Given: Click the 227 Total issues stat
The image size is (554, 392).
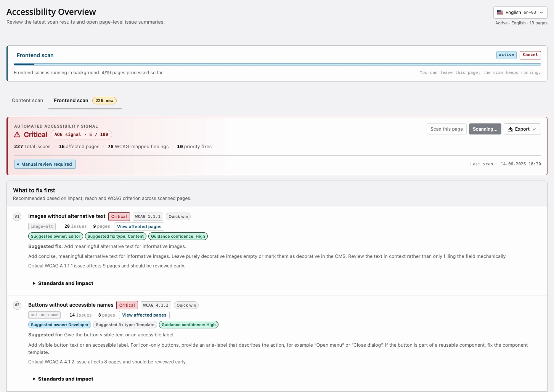Looking at the screenshot, I should (x=32, y=147).
